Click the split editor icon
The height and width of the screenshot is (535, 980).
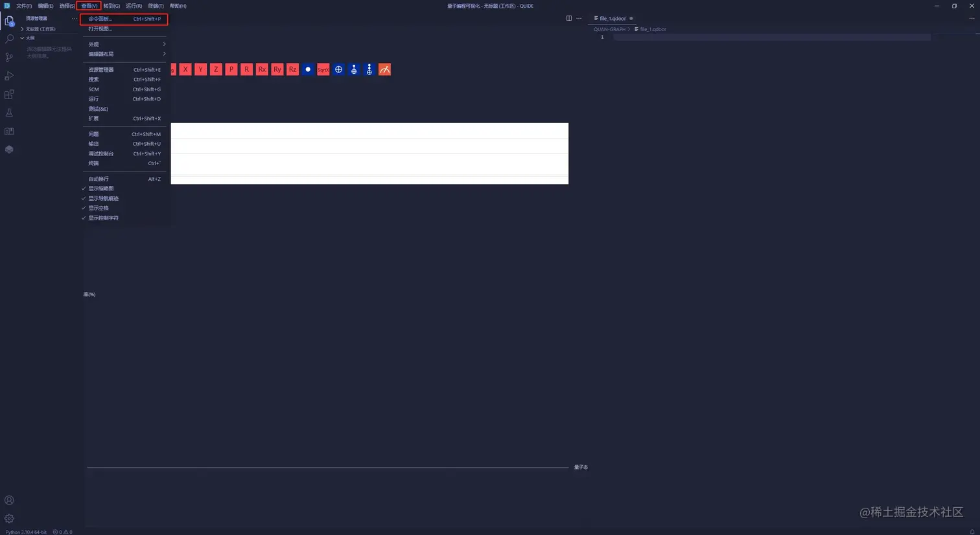pyautogui.click(x=569, y=18)
